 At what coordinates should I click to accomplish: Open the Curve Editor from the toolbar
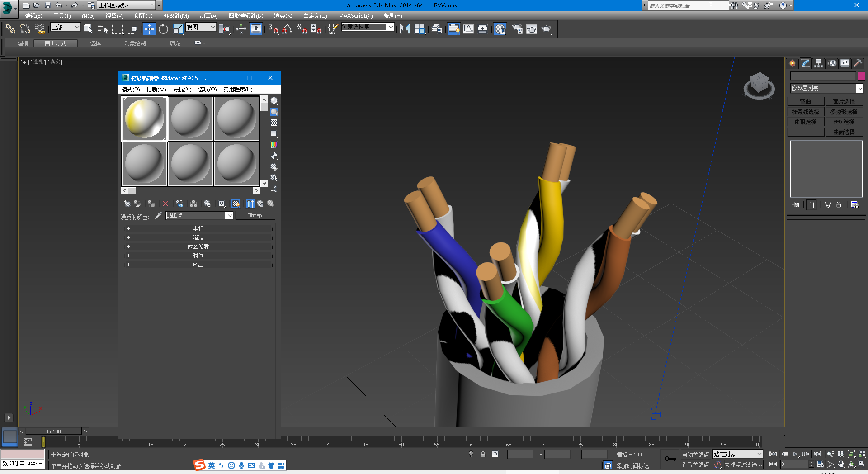469,28
